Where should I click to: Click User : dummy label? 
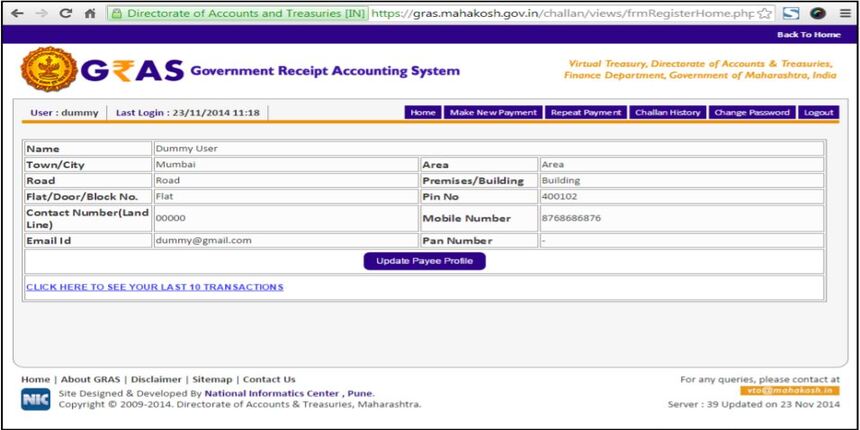[64, 113]
